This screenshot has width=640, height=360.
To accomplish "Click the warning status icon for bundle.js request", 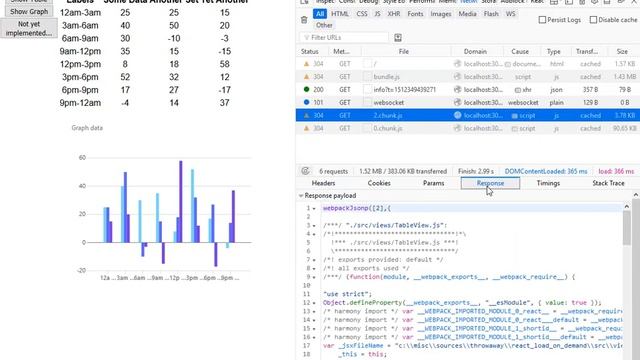I will click(x=307, y=77).
